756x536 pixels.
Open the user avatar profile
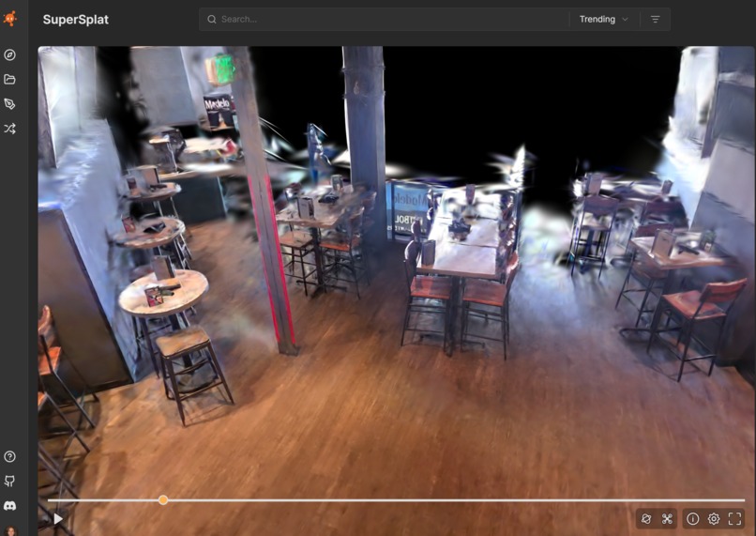(10, 530)
